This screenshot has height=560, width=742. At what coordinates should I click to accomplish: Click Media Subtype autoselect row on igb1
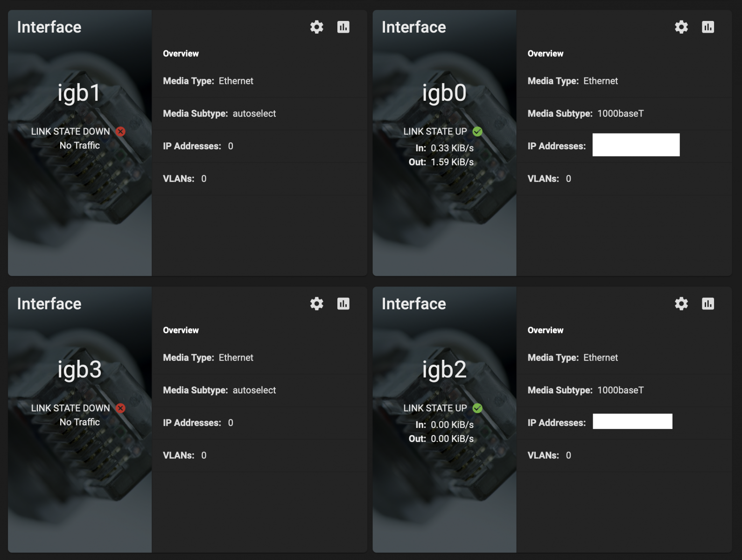click(259, 113)
